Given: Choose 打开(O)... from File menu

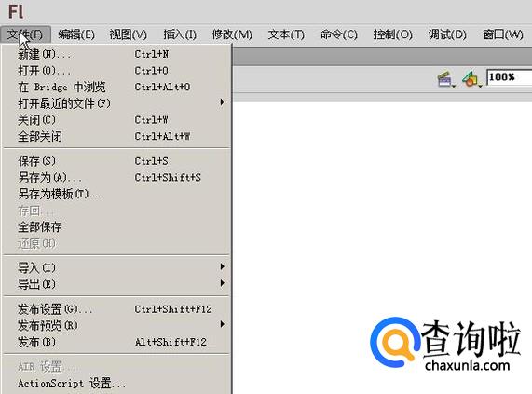Looking at the screenshot, I should tap(116, 71).
